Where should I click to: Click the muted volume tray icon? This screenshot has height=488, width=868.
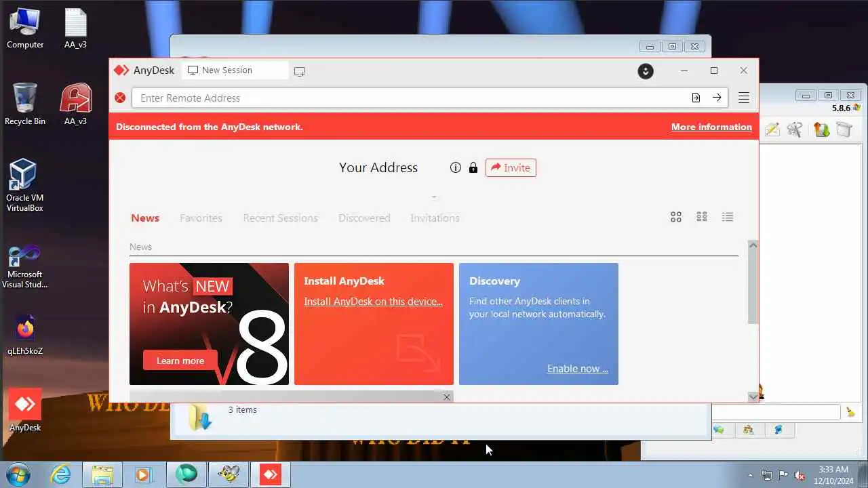(x=800, y=475)
